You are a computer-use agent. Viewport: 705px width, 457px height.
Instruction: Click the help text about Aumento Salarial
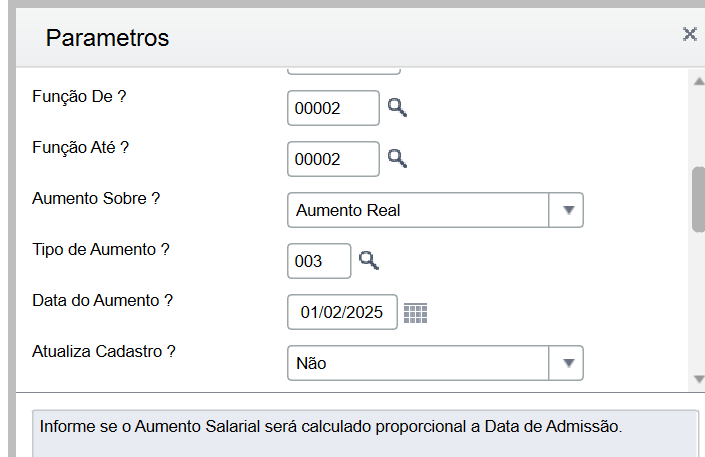click(x=331, y=427)
